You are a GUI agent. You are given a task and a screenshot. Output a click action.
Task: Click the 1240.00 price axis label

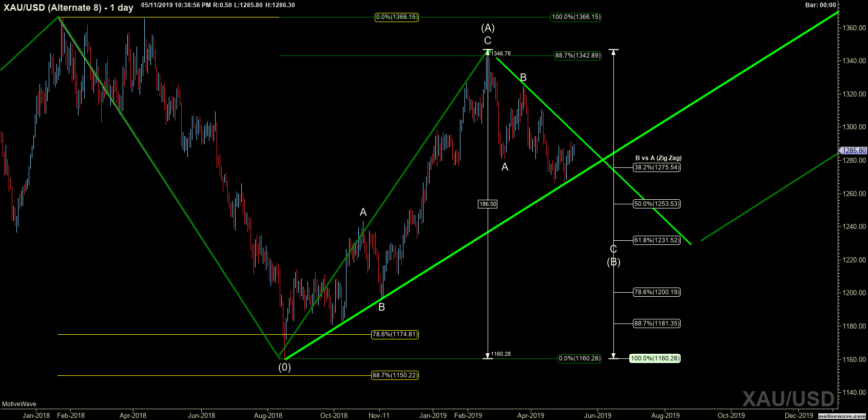click(854, 227)
